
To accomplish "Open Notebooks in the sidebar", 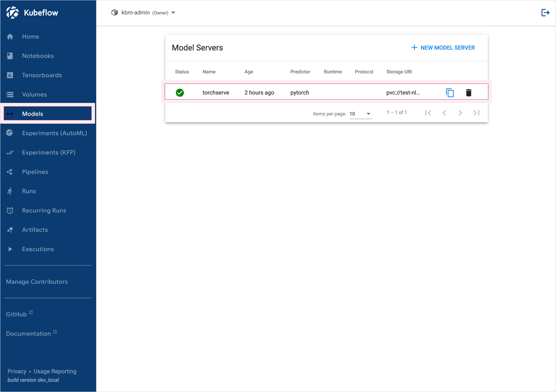I will point(48,56).
